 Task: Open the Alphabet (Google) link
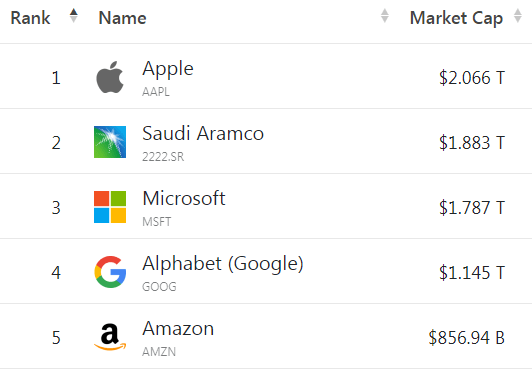pos(223,264)
